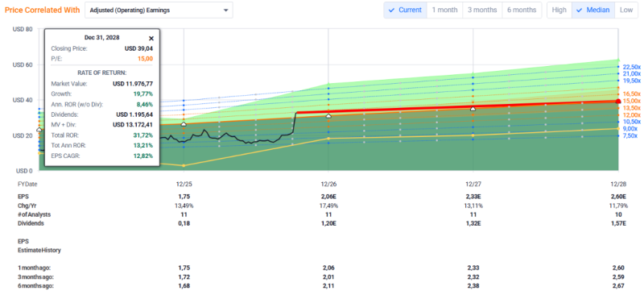
Task: Click the 2,67 six-months-ago estimate
Action: coord(618,286)
